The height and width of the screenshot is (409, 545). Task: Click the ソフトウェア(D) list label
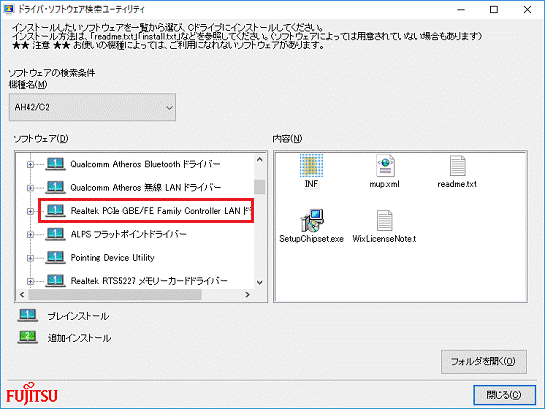tap(41, 139)
